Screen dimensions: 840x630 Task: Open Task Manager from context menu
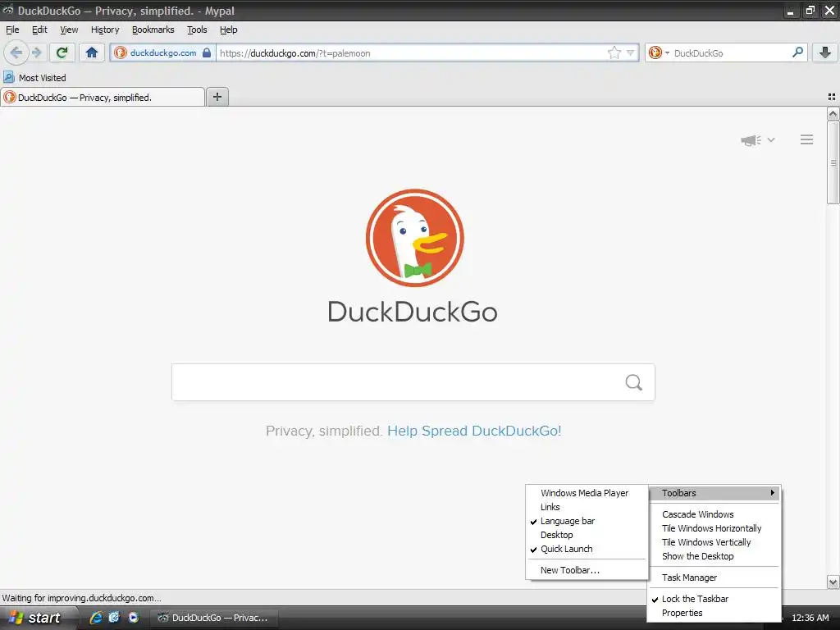tap(714, 577)
